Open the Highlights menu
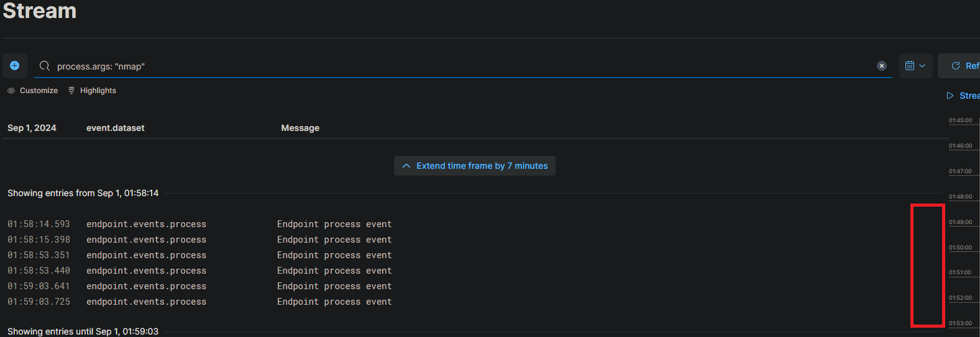Screen dimensions: 980x337 click(92, 91)
